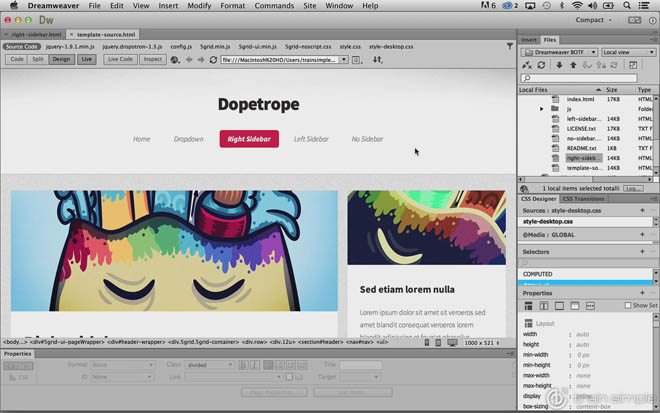Open the Local view dropdown
The width and height of the screenshot is (660, 413).
628,52
